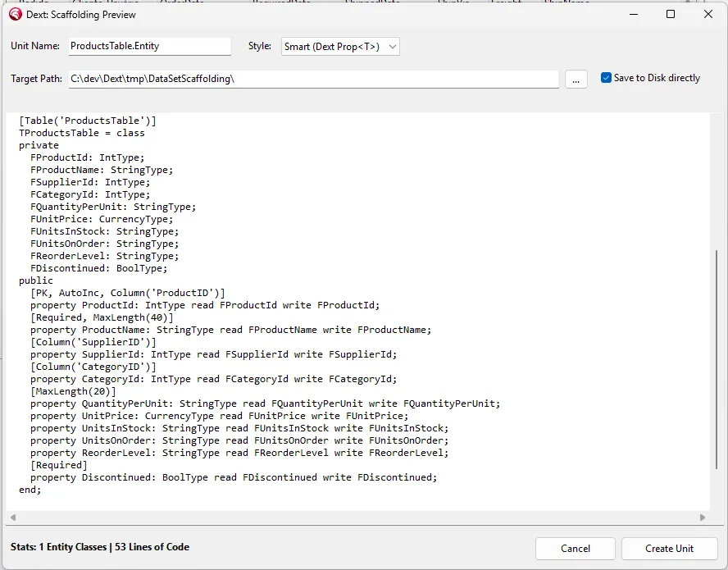The image size is (728, 570).
Task: Click the "FDiscontinued: BoolType;" line
Action: coord(99,268)
